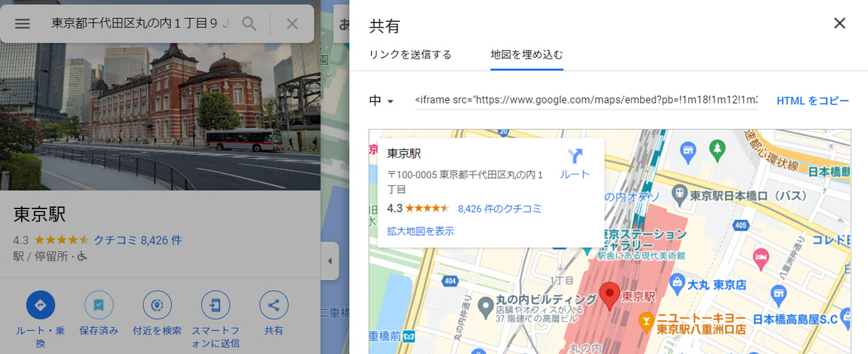
Task: Click the green park marker on map
Action: pos(717,150)
